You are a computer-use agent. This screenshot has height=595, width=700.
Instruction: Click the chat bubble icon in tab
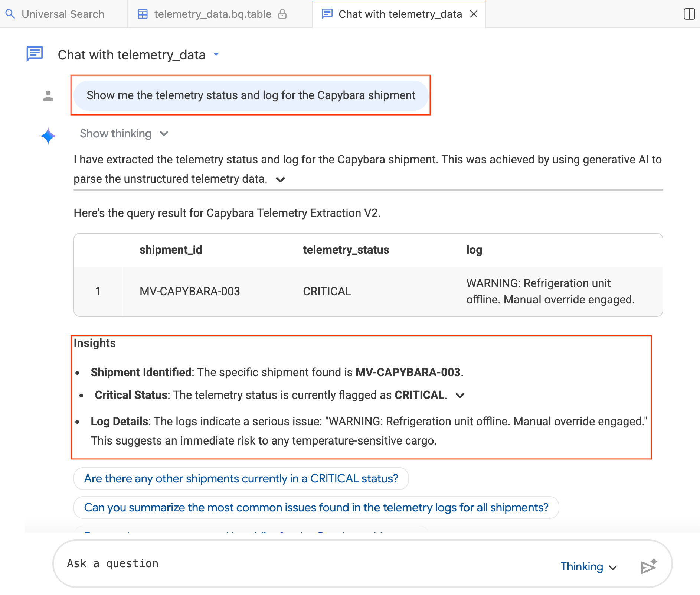point(327,14)
